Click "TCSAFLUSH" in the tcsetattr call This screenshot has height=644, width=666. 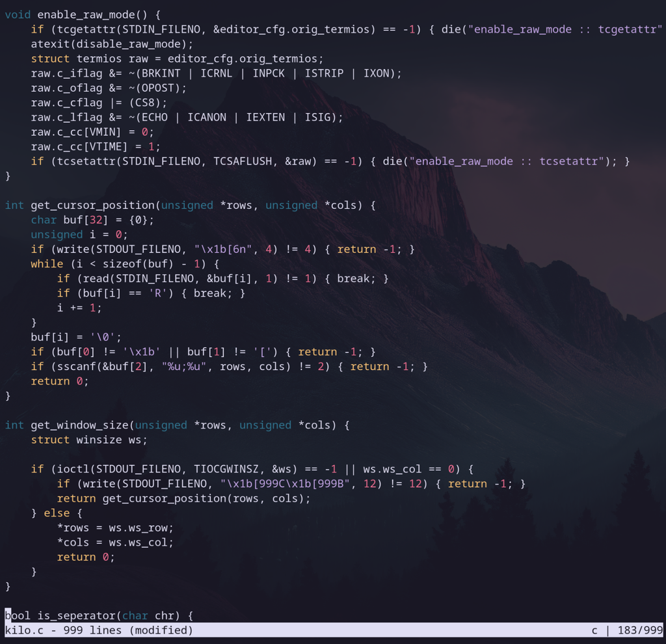point(243,161)
